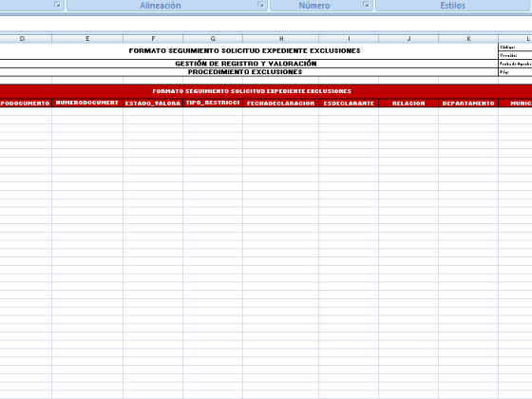Click the 'RELACION' header cell
This screenshot has width=532, height=399.
408,103
